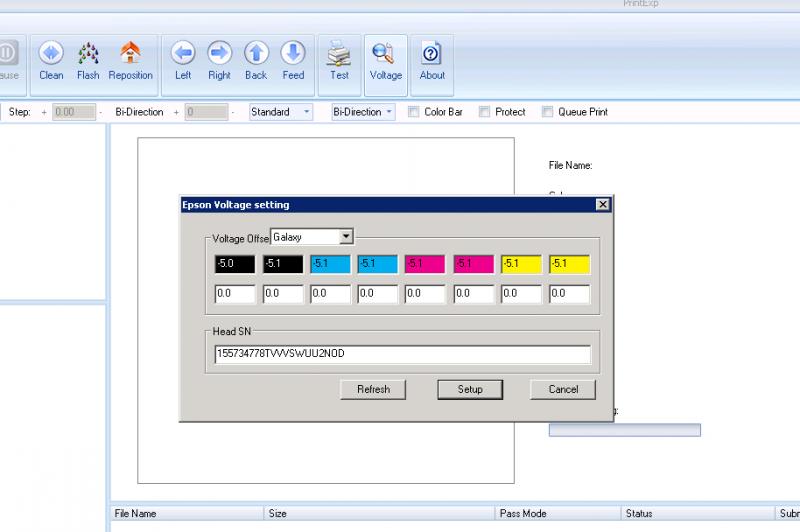Click the progress bar on the right panel
Screen dimensions: 800x532
(x=624, y=430)
